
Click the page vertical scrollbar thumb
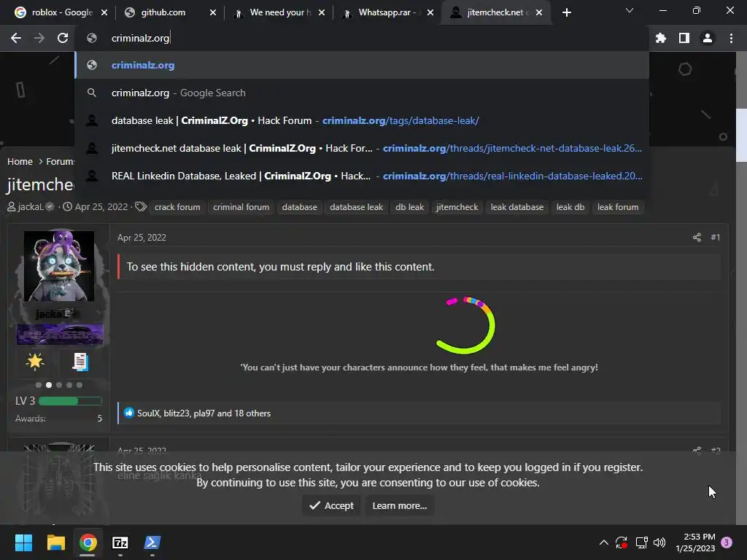pyautogui.click(x=741, y=136)
